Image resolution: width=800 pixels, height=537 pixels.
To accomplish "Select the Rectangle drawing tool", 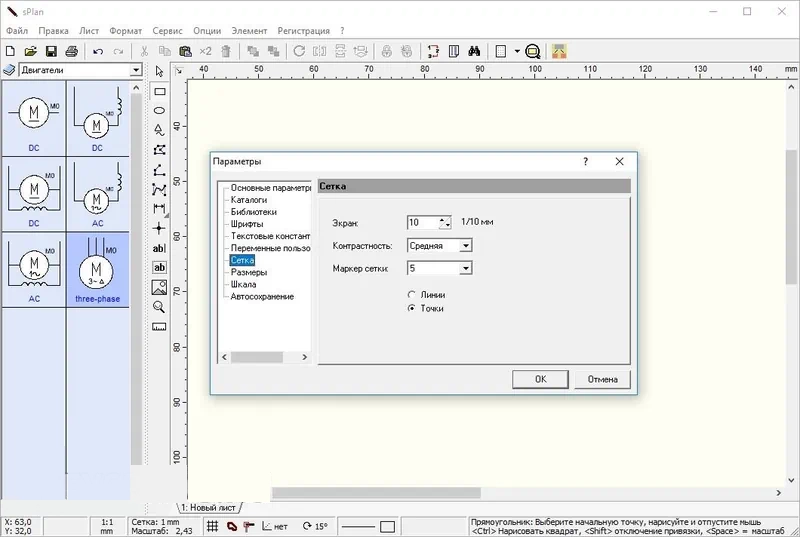I will pos(159,91).
